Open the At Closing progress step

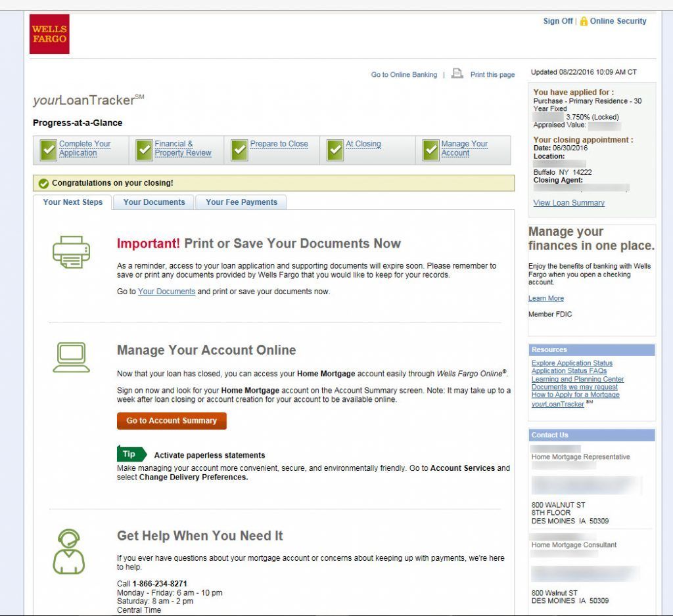pyautogui.click(x=363, y=144)
